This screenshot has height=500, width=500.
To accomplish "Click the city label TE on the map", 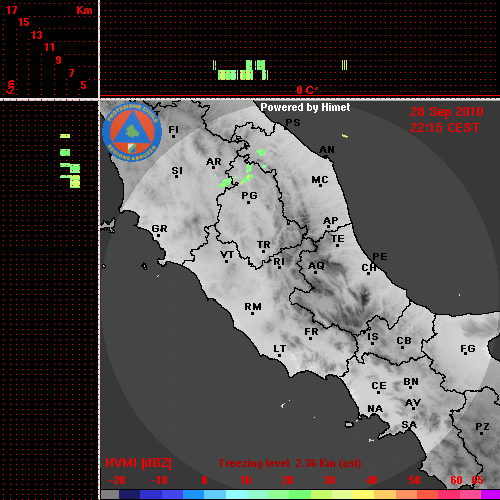I will [337, 239].
